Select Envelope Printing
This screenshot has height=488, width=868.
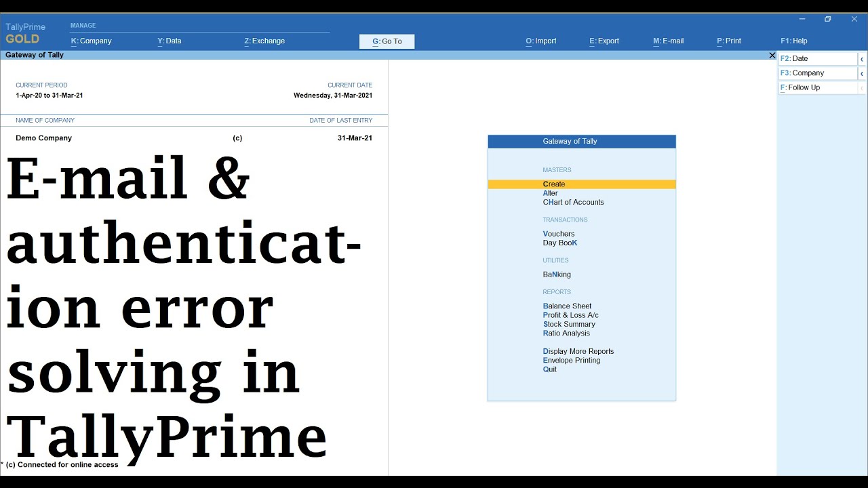coord(572,360)
